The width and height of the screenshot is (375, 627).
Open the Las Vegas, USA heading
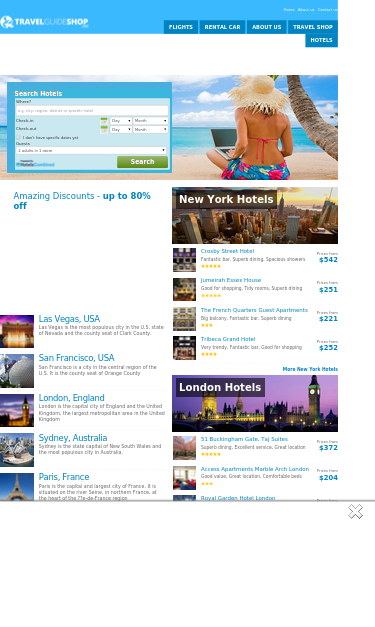pos(69,319)
